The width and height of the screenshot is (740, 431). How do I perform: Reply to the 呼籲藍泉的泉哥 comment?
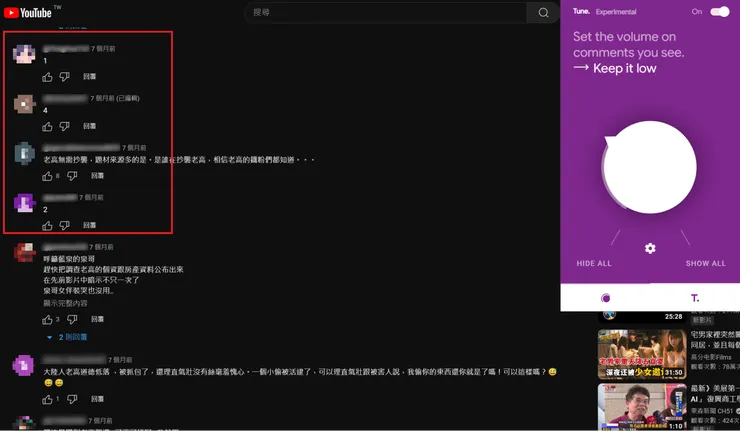97,319
